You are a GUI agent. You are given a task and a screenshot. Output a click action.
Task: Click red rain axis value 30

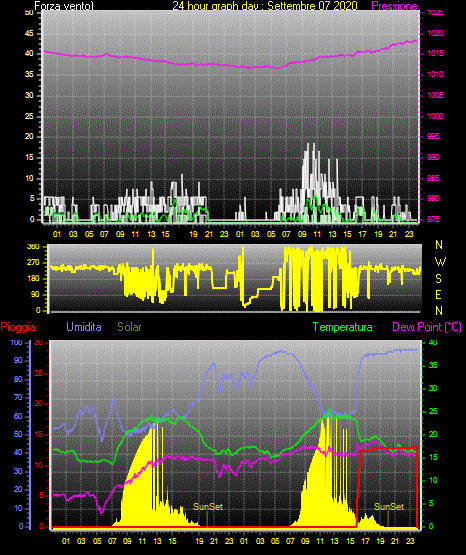point(39,342)
